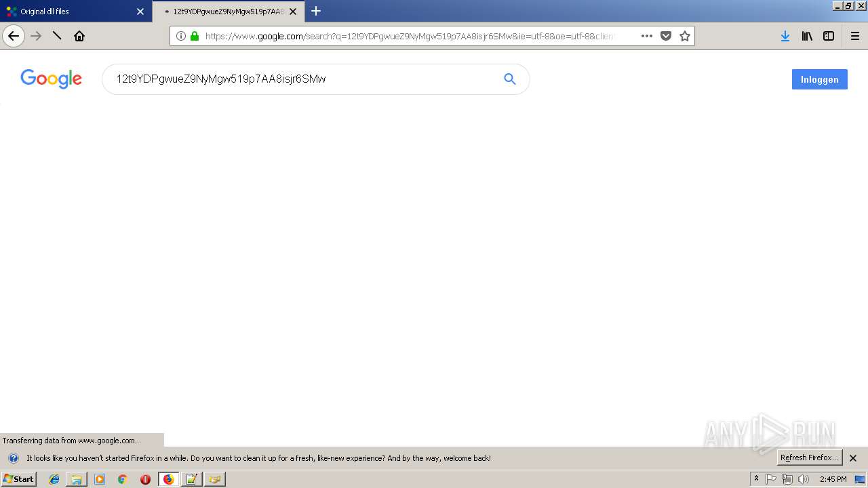Viewport: 868px width, 488px height.
Task: View the secure connection padlock details
Action: pyautogui.click(x=195, y=36)
